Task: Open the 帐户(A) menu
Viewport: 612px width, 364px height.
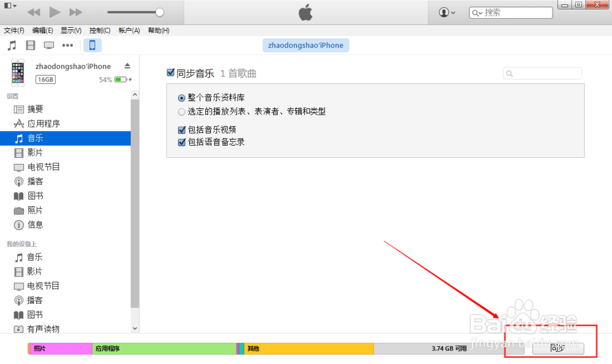Action: pyautogui.click(x=129, y=31)
